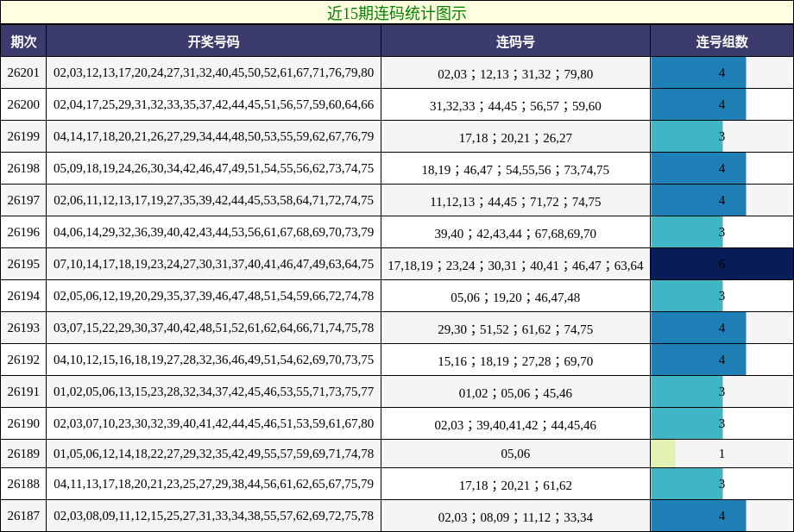Click the blue bar for period 26187

(x=698, y=516)
